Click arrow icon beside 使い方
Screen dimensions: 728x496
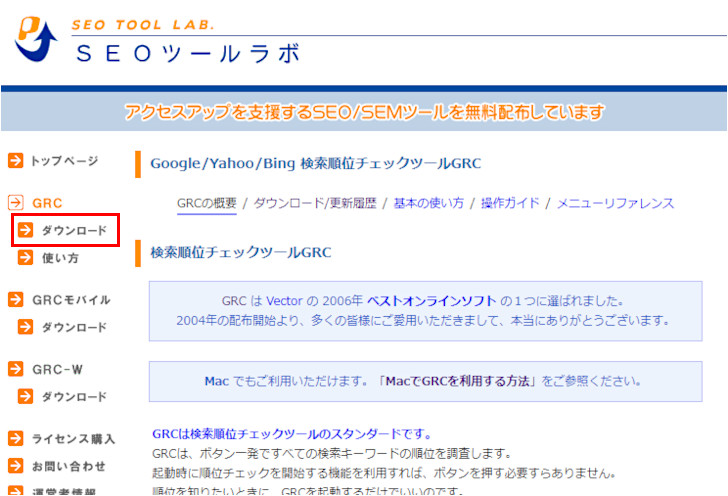(x=26, y=257)
